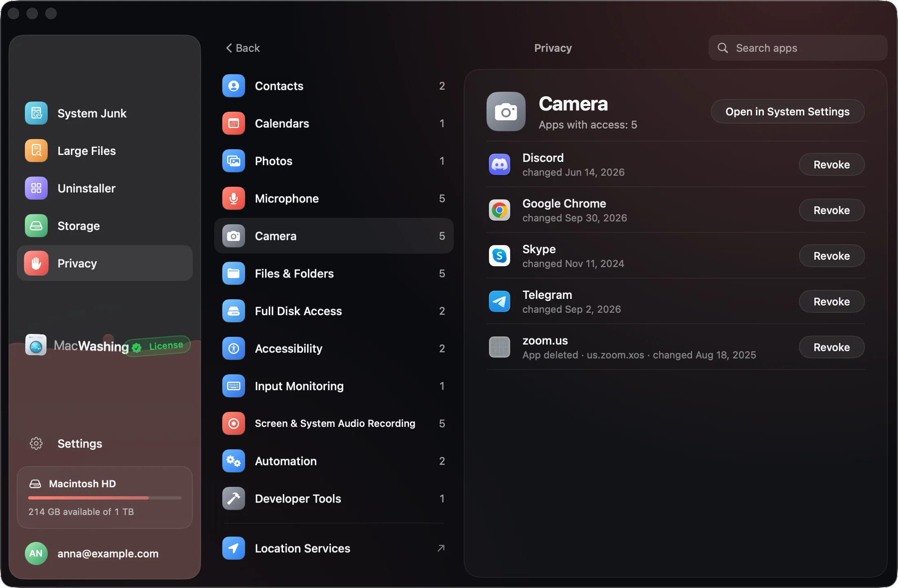
Task: Click the Camera heading in detail pane
Action: (x=573, y=104)
